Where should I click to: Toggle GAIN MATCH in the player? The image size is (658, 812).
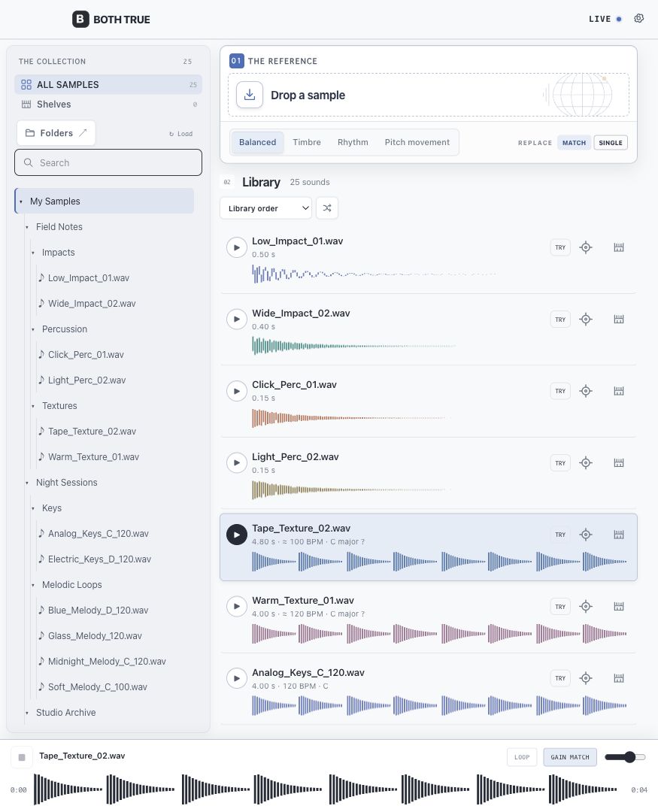[570, 757]
